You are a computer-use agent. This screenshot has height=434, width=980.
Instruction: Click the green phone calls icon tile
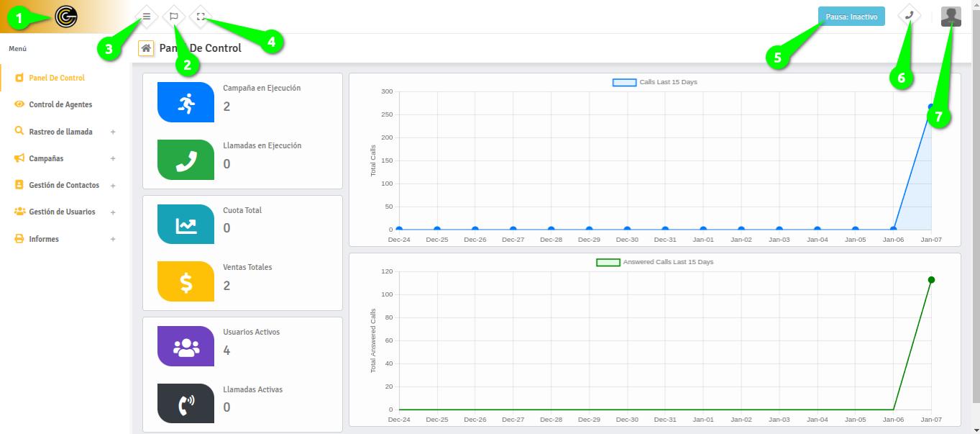(186, 160)
